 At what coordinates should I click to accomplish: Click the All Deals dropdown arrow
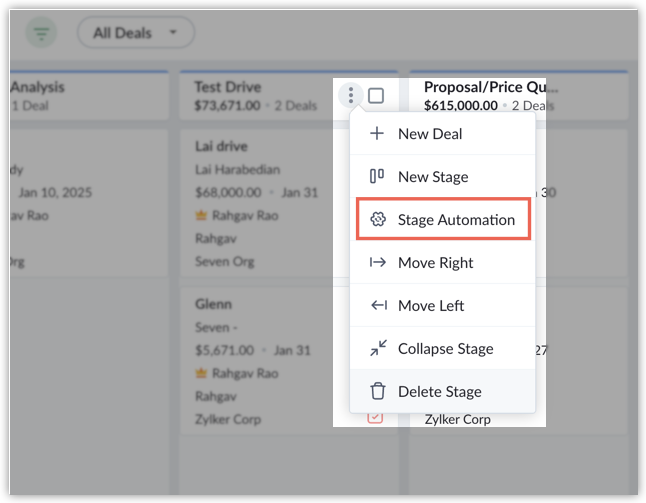[x=173, y=32]
